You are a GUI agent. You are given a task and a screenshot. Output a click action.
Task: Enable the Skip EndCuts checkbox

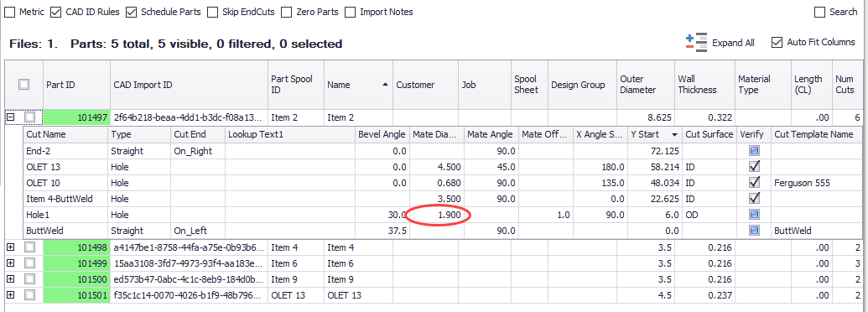tap(212, 12)
